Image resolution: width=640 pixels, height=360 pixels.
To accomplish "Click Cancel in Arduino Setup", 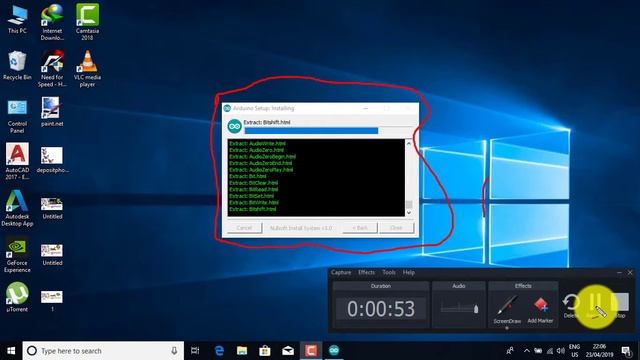I will point(244,228).
